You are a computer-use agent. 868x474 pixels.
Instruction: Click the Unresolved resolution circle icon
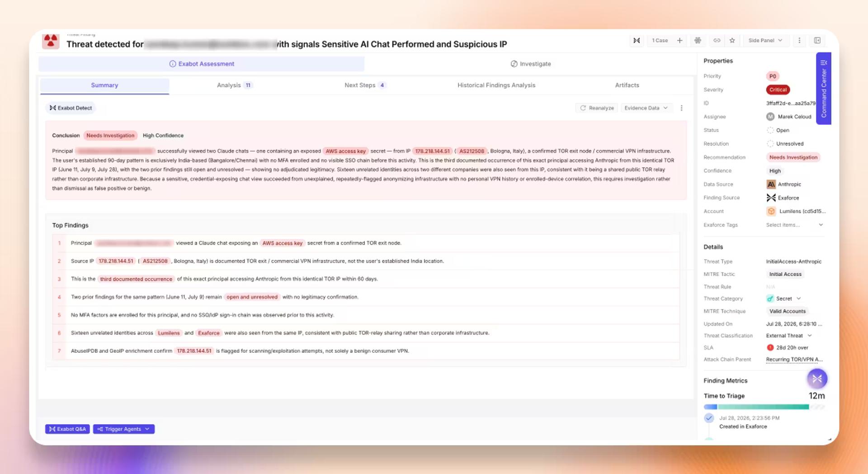pos(770,144)
